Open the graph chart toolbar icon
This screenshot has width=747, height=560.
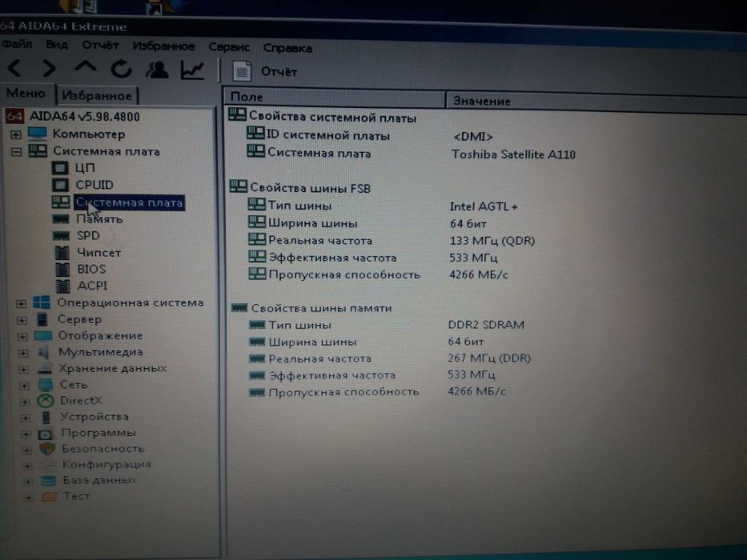pos(192,70)
